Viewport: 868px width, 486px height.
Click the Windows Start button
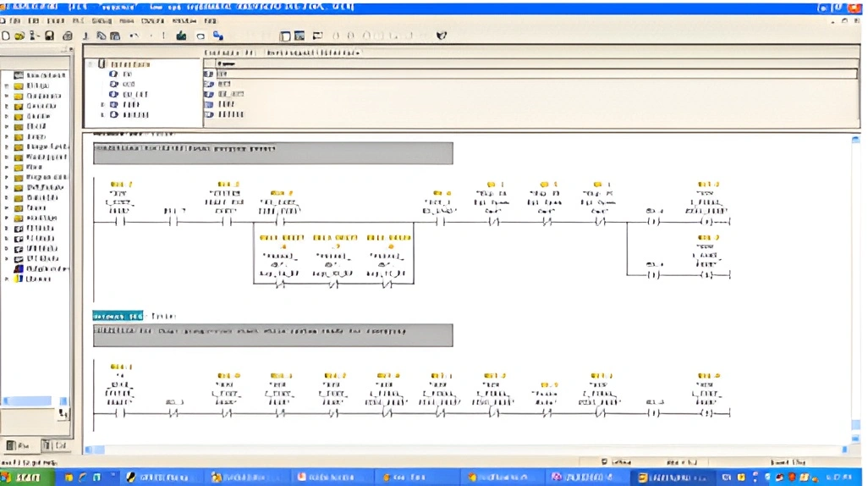click(25, 478)
